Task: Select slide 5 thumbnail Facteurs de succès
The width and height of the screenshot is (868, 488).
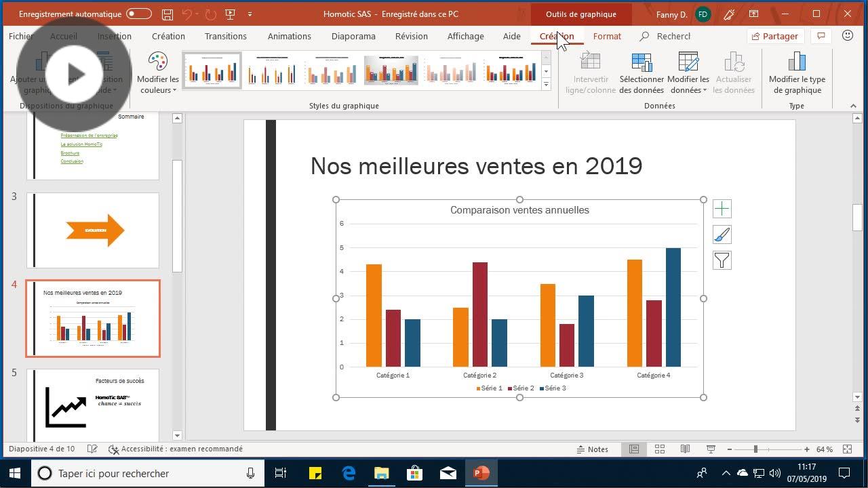Action: [x=93, y=405]
